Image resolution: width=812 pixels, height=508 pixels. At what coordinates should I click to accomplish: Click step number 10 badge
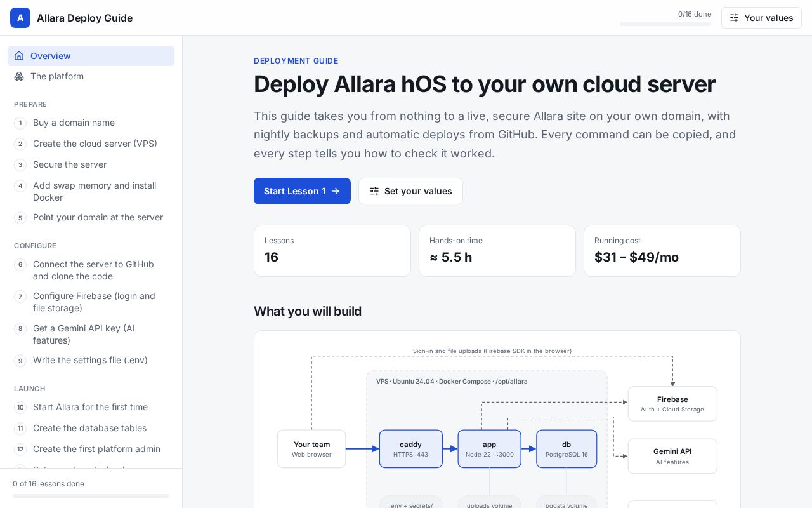[20, 407]
